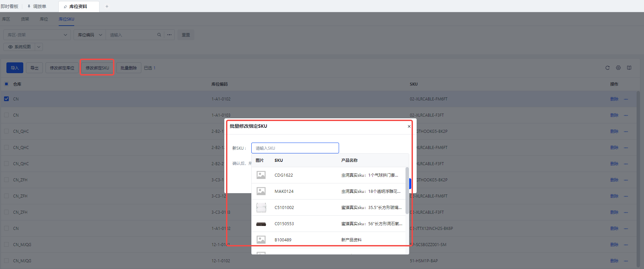Switch to the 即时看板 tab
Viewport: 644px width, 269px height.
[9, 6]
